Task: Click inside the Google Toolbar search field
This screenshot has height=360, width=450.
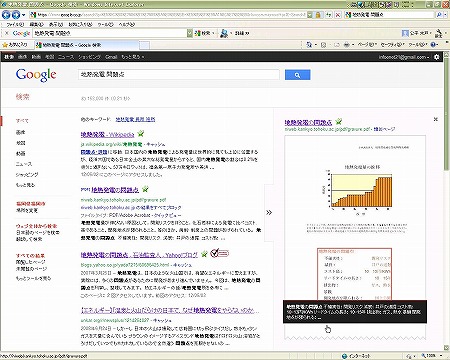Action: click(110, 33)
